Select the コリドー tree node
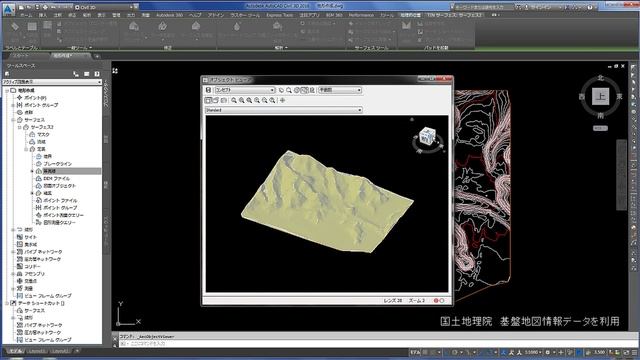 point(32,267)
